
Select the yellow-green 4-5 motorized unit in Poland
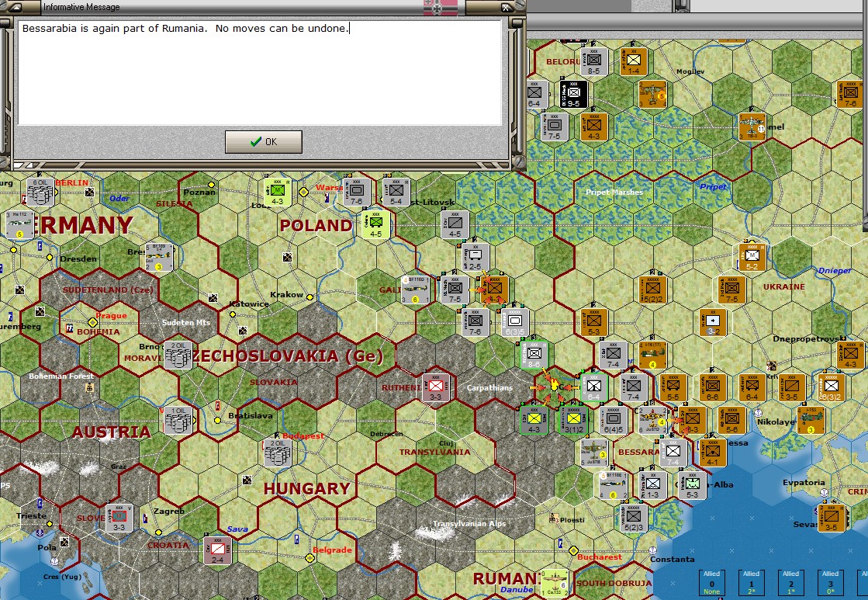tap(376, 225)
